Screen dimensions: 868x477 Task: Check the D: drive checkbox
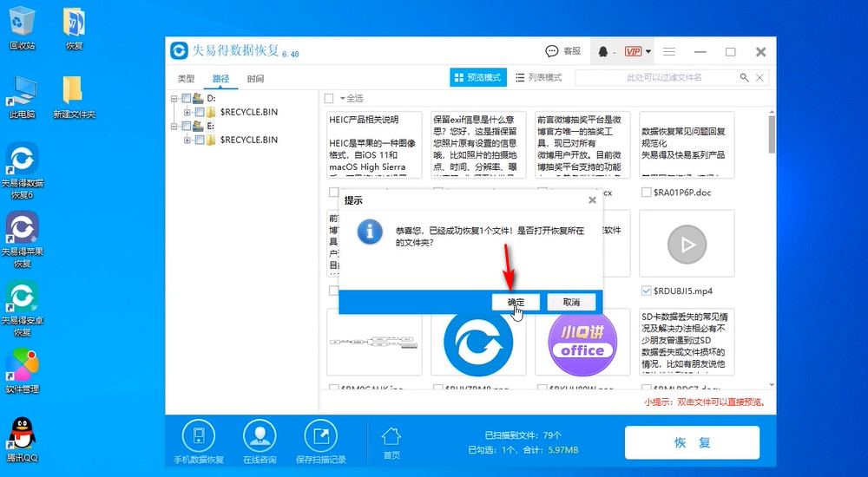coord(186,99)
